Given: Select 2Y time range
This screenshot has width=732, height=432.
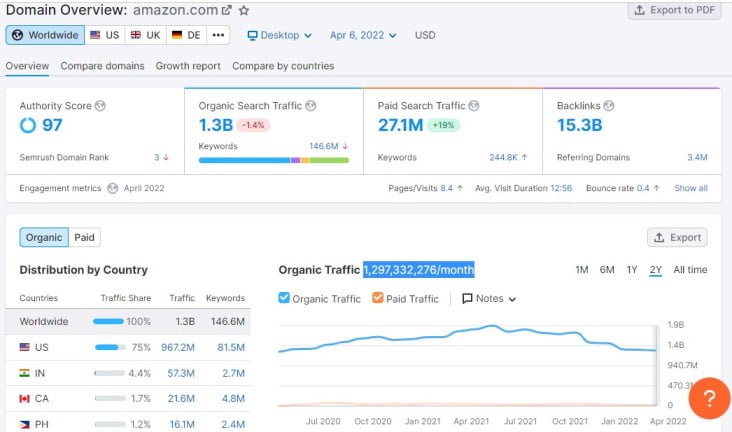Looking at the screenshot, I should [655, 270].
